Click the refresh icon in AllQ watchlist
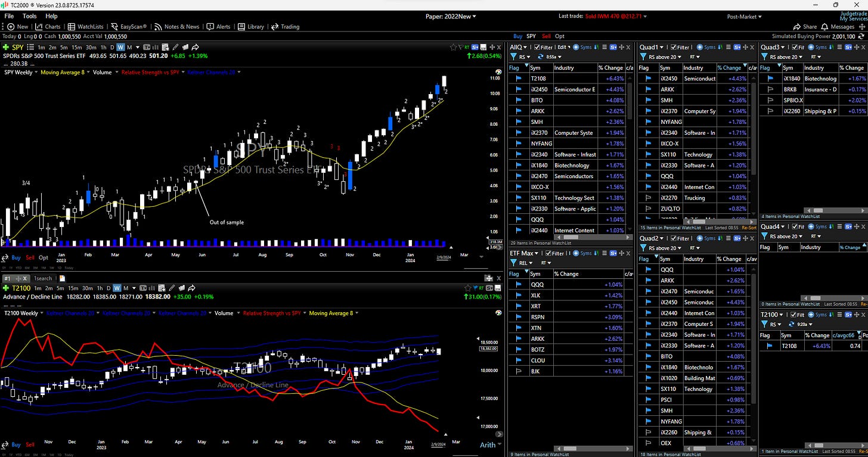This screenshot has width=868, height=457. point(541,57)
